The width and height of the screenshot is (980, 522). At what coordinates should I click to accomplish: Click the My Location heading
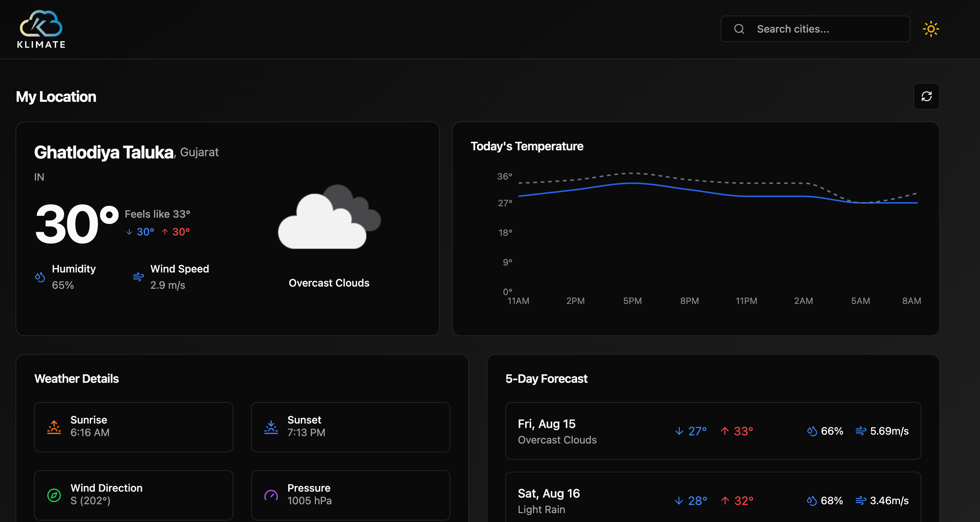56,96
